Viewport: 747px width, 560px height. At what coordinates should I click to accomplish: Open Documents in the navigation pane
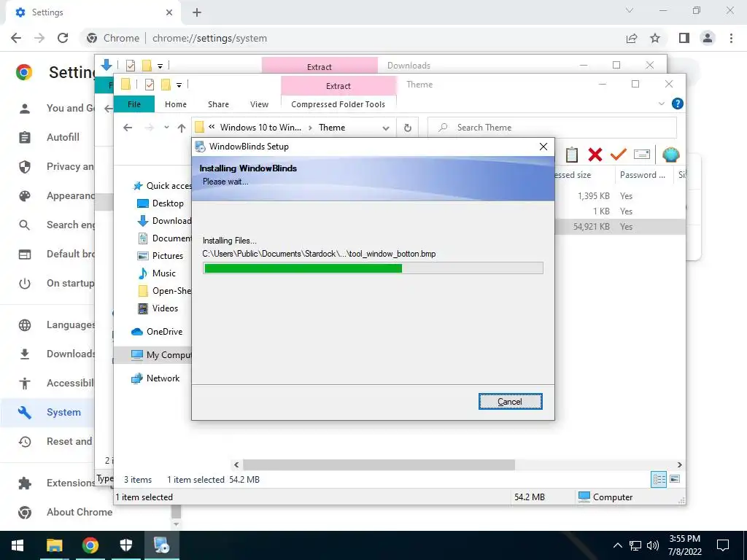click(164, 238)
